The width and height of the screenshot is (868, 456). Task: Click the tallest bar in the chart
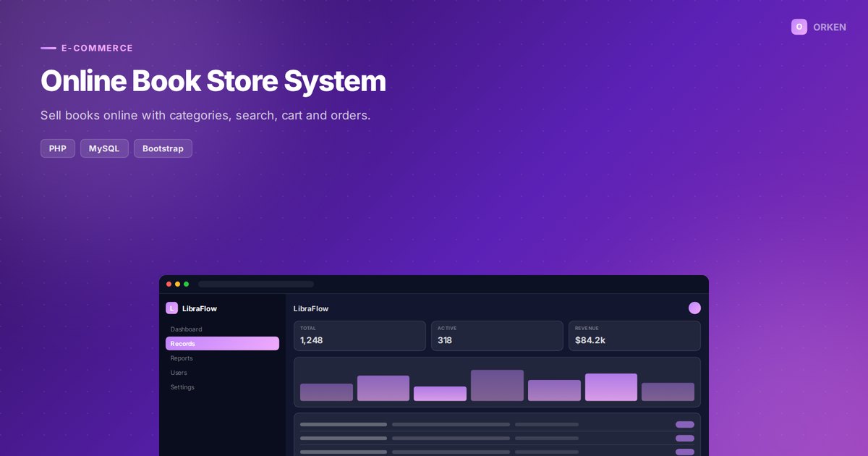(x=497, y=385)
